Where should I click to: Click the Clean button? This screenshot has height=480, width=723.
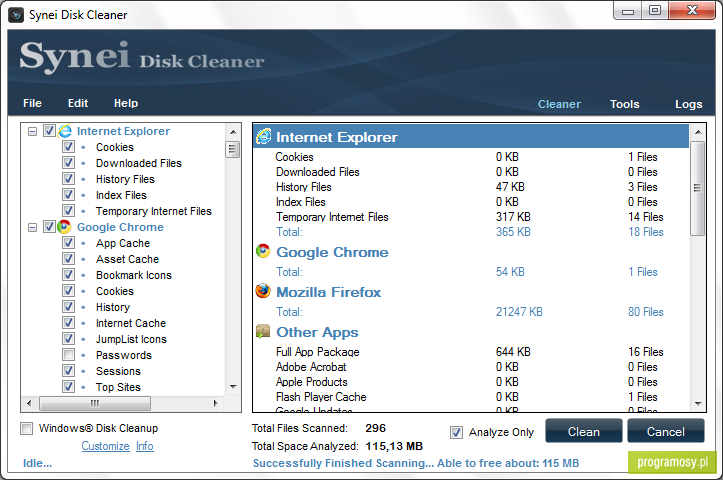[584, 432]
